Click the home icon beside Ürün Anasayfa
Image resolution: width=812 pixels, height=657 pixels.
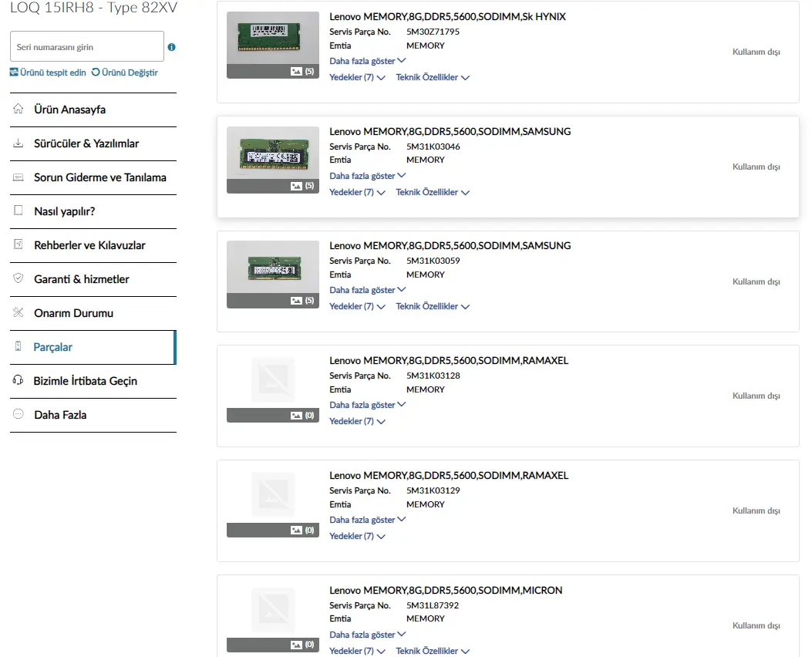point(19,109)
